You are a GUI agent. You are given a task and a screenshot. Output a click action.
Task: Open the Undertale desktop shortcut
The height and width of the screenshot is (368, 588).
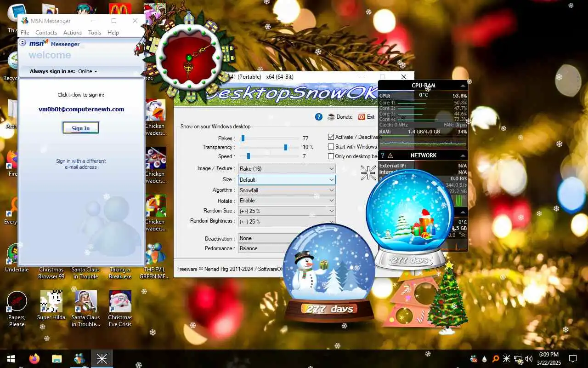[17, 258]
